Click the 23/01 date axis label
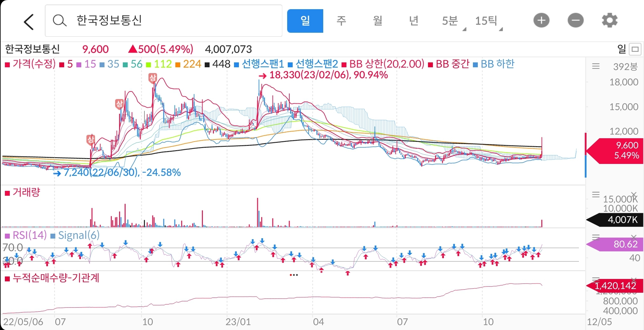The width and height of the screenshot is (644, 330). point(238,322)
